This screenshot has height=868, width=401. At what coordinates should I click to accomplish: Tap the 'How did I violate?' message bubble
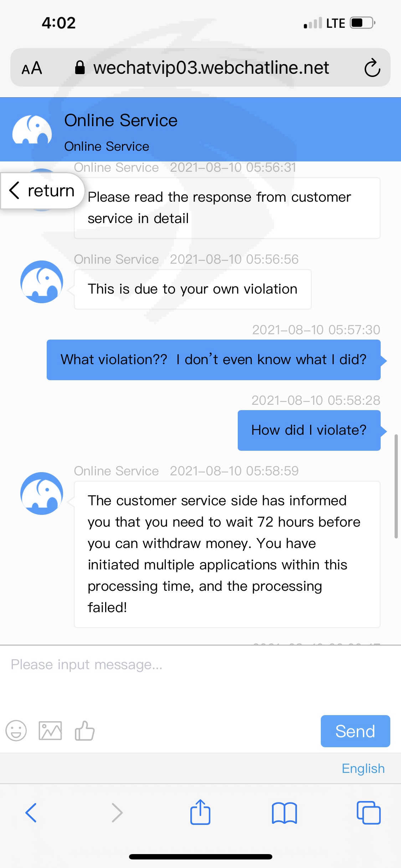coord(309,430)
